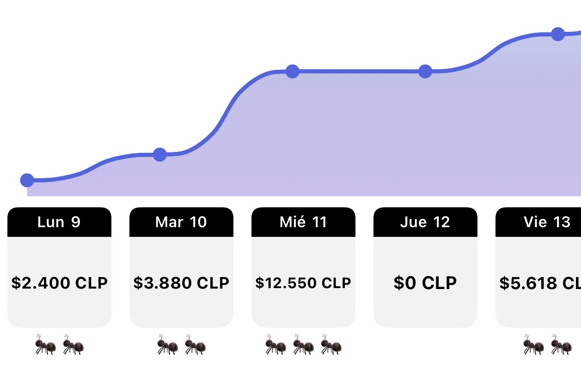Open the Mié 11 day header
Viewport: 581px width, 392px height.
303,222
